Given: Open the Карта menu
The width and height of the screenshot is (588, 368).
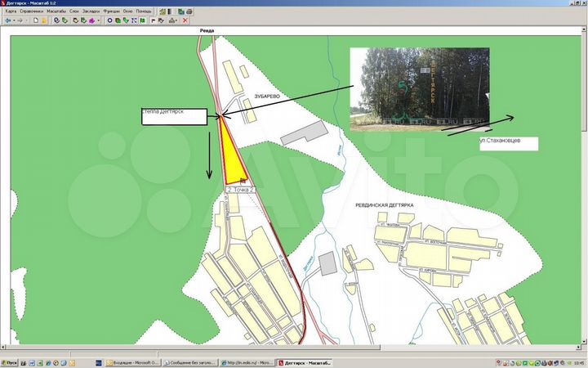Looking at the screenshot, I should pyautogui.click(x=11, y=11).
